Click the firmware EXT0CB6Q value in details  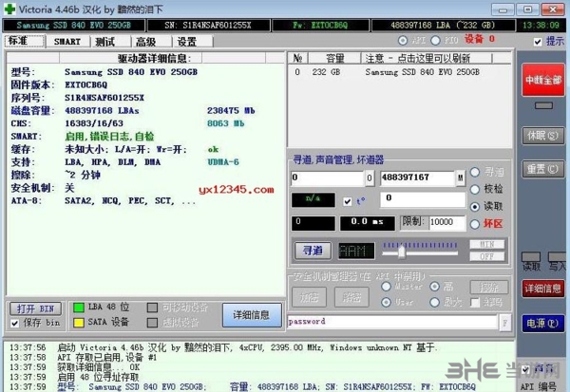click(86, 85)
